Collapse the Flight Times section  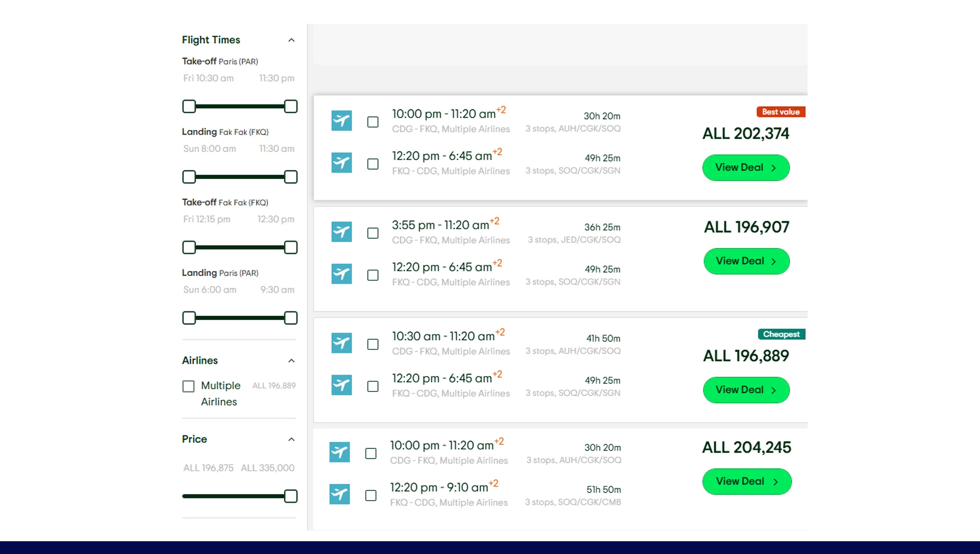coord(291,40)
